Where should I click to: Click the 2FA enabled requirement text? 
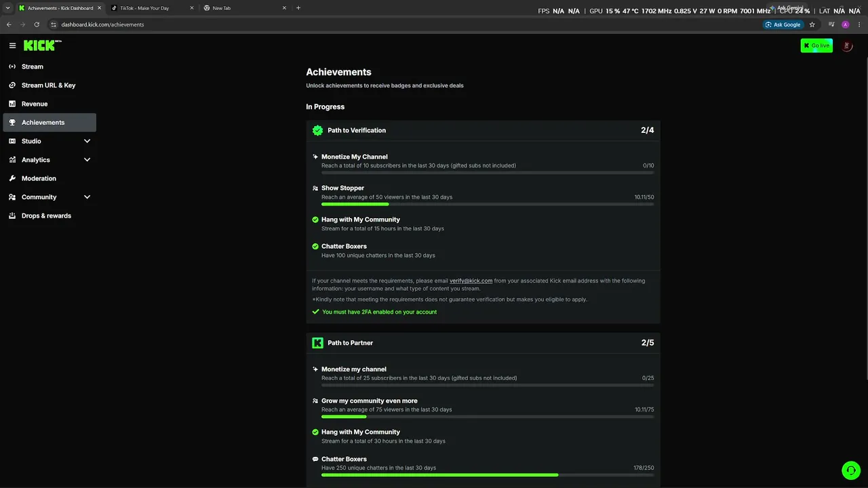point(379,312)
